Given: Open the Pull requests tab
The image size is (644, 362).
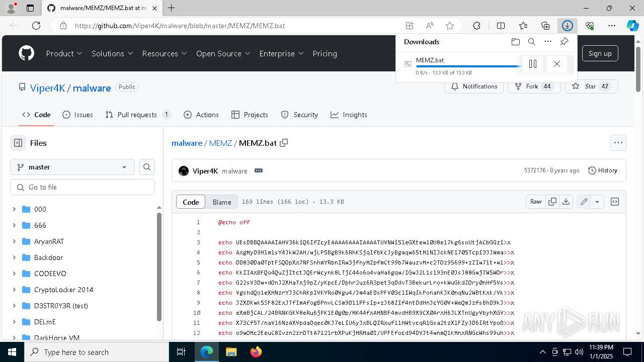Looking at the screenshot, I should pyautogui.click(x=138, y=115).
